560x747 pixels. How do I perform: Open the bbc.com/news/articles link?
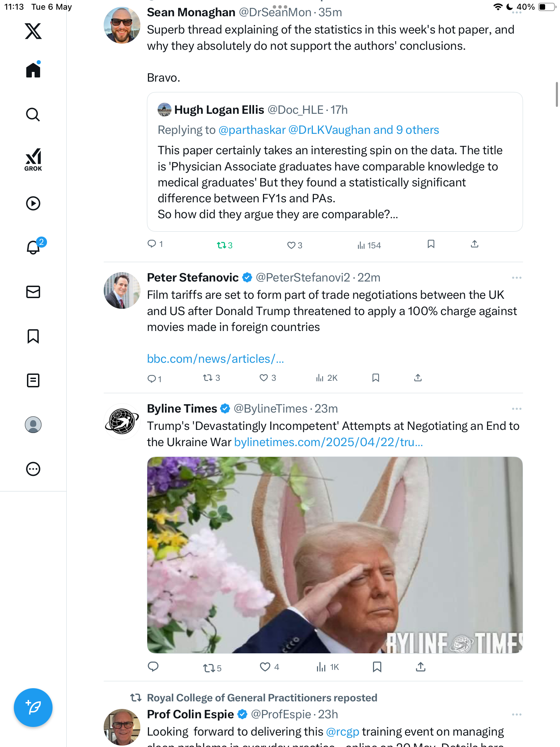[215, 359]
